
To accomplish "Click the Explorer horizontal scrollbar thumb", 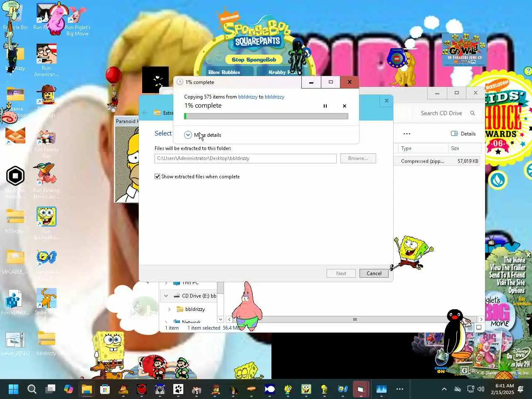I will 355,319.
